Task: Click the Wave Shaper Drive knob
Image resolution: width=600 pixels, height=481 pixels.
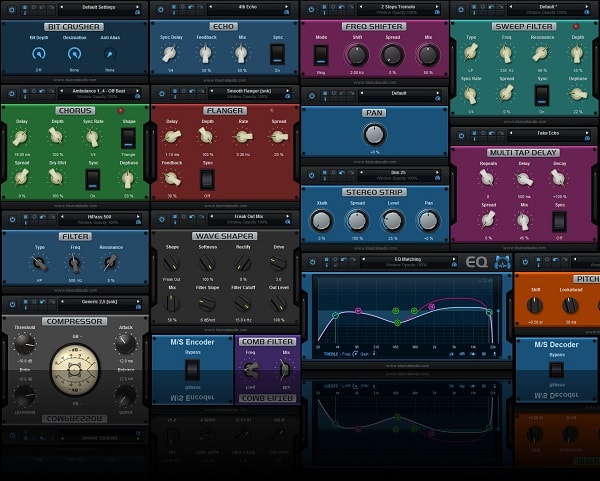Action: point(278,263)
